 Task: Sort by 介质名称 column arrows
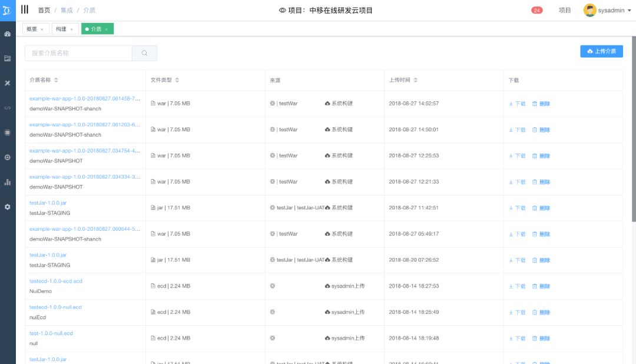[56, 80]
